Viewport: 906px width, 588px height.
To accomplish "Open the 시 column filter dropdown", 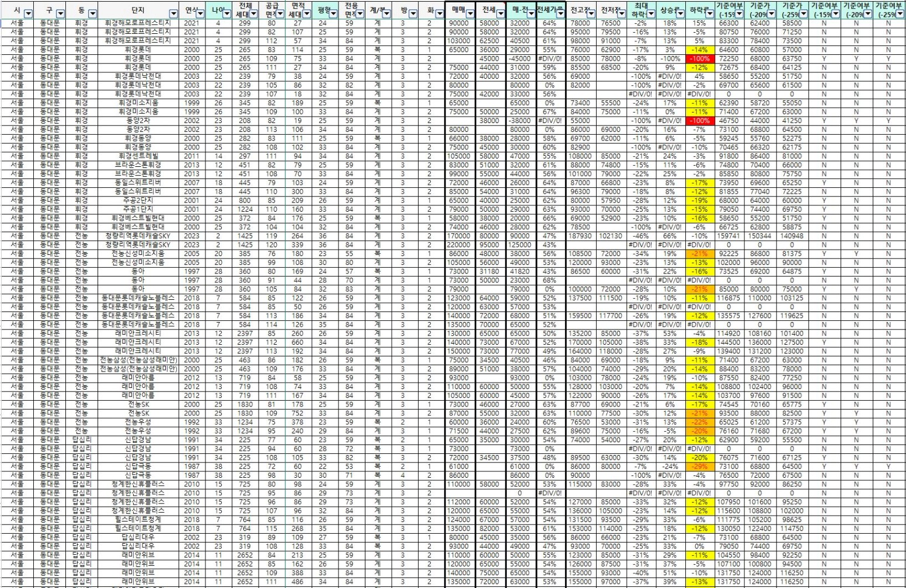I will click(x=29, y=13).
